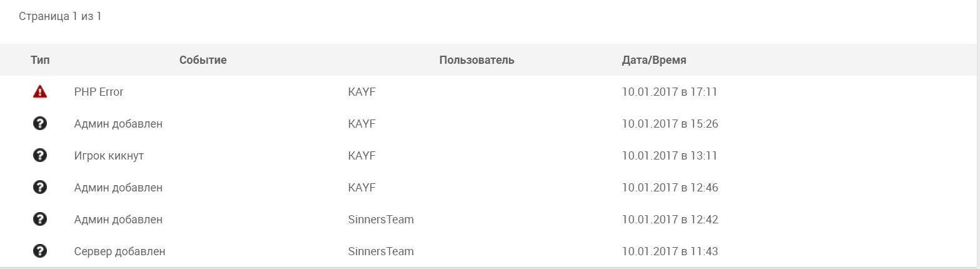Click the question icon at 15:26 row
Viewport: 980px width, 269px height.
tap(40, 124)
